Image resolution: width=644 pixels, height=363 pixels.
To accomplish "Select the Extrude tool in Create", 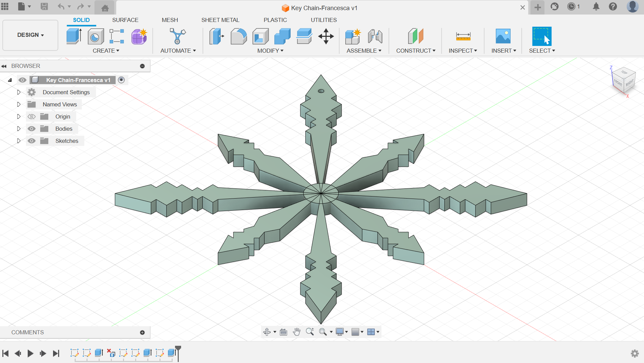I will click(74, 36).
